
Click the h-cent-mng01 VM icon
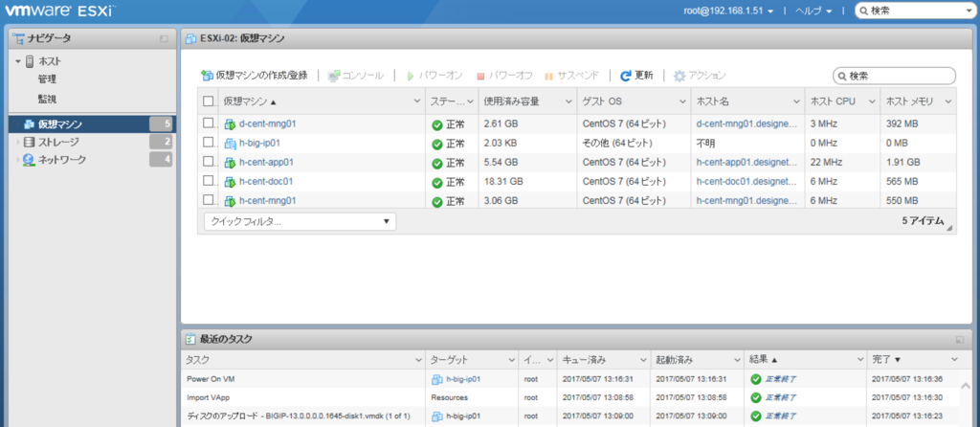pos(230,201)
